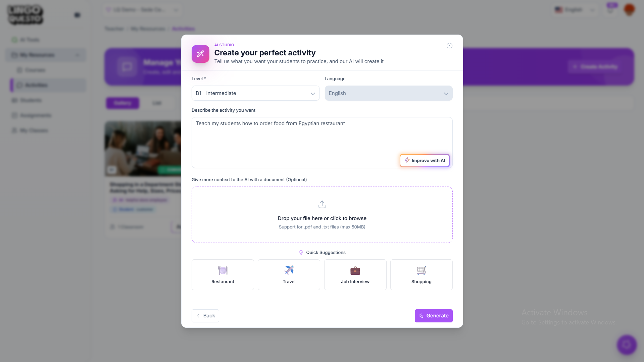
Task: Click the lightbulb Quick Suggestions icon
Action: [301, 253]
